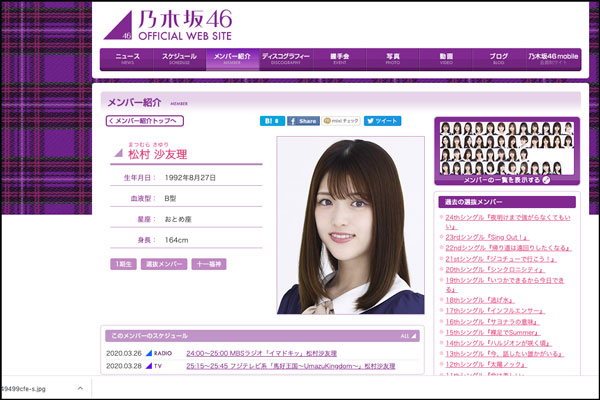Click the RADIO icon on 2020.03.26 schedule
The height and width of the screenshot is (400, 600).
point(162,353)
